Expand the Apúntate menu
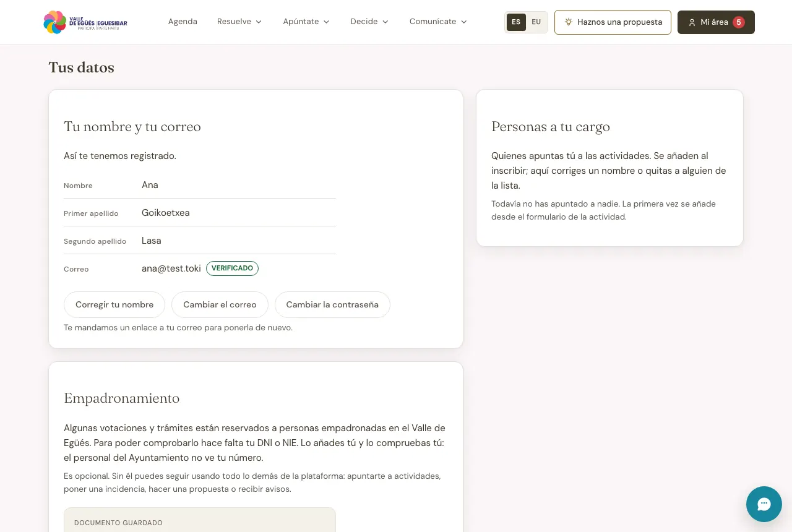 click(x=306, y=22)
